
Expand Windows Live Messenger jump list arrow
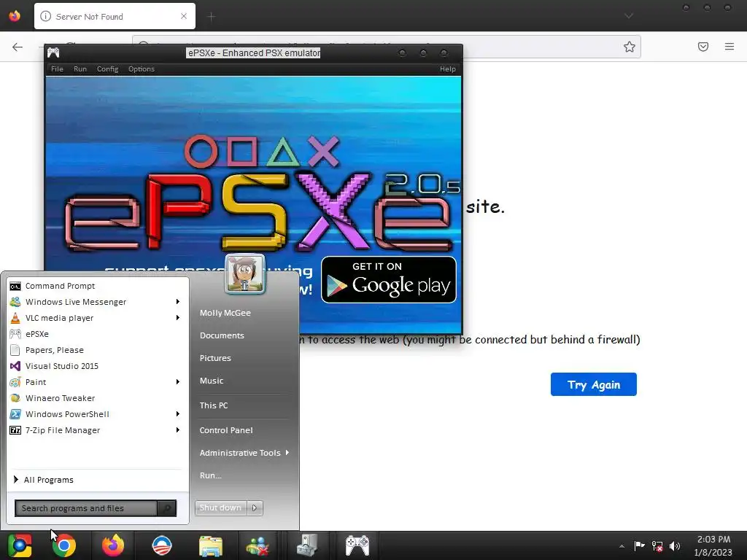tap(178, 302)
